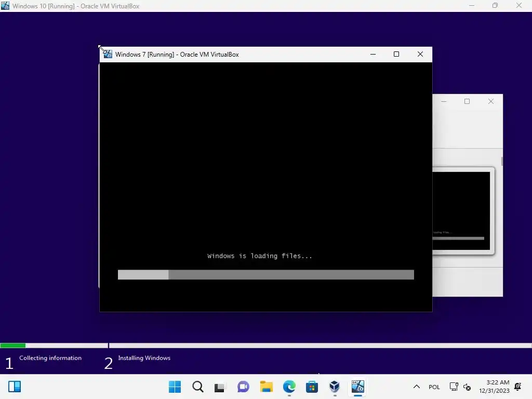This screenshot has height=399, width=532.
Task: Open the clock showing 3:22 AM
Action: 495,387
